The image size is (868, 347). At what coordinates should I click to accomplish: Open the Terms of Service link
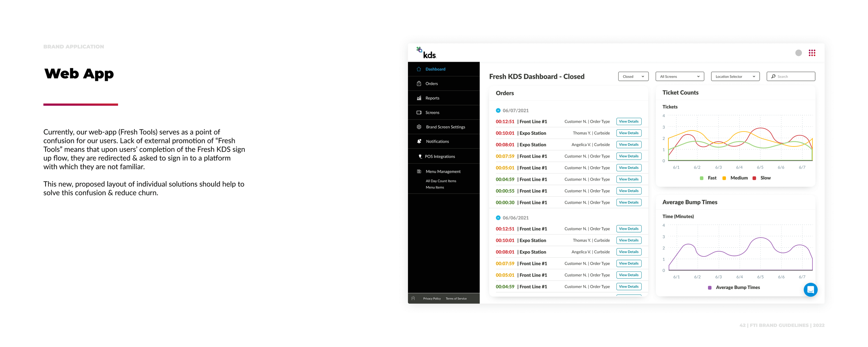[456, 298]
